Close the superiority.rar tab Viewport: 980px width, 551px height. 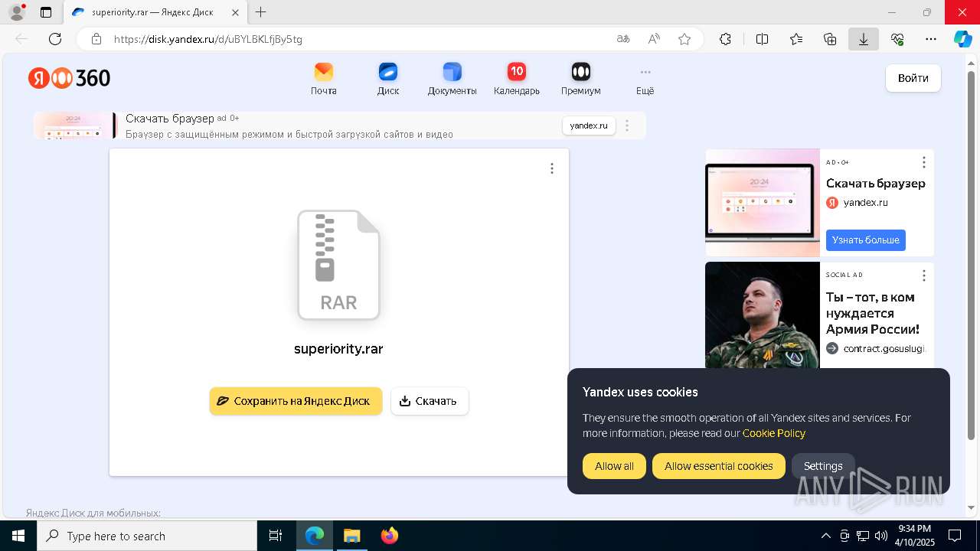(236, 12)
